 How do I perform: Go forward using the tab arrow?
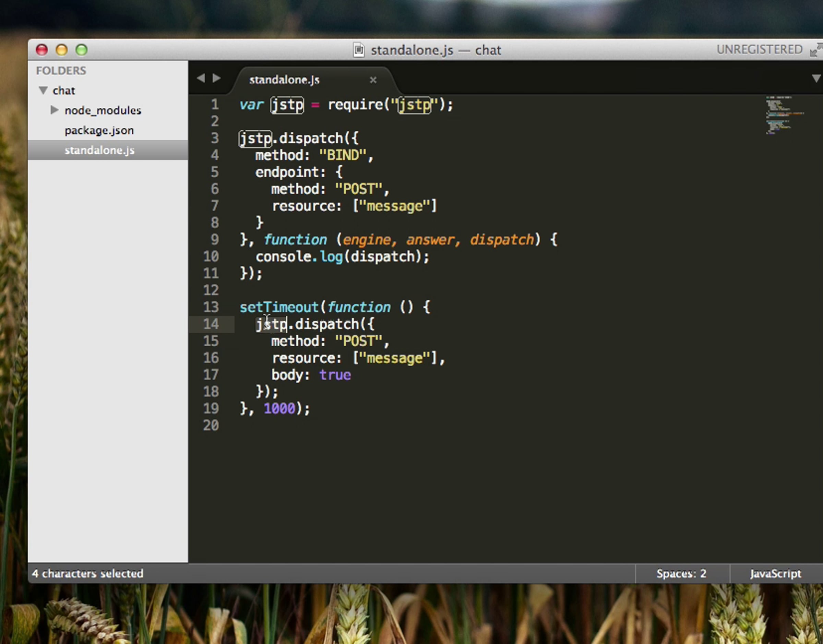point(216,78)
